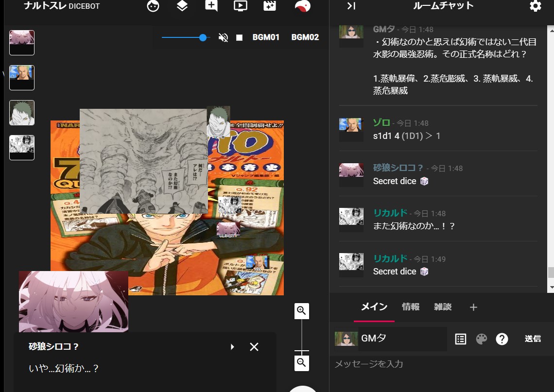Play BGM02 track
The width and height of the screenshot is (554, 392).
305,37
